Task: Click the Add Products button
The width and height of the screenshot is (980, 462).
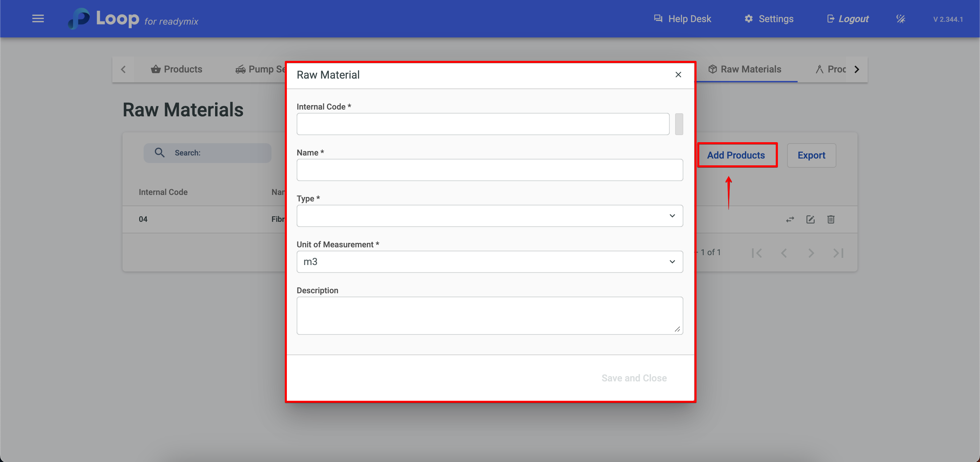Action: tap(736, 155)
